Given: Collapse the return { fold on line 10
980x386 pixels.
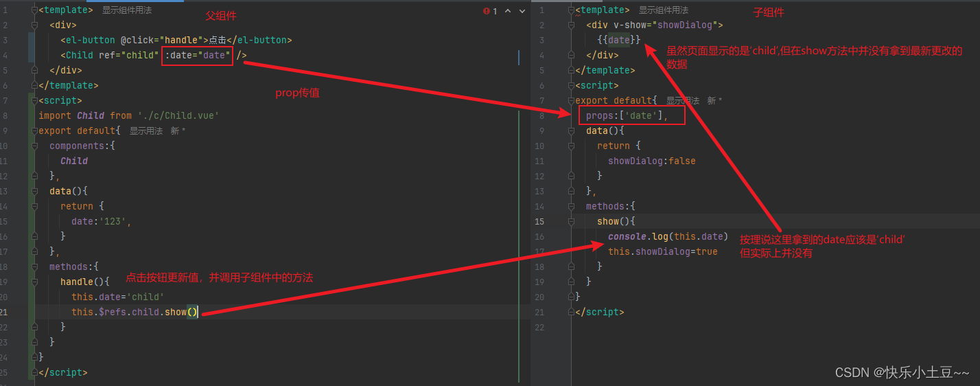Looking at the screenshot, I should (x=572, y=146).
